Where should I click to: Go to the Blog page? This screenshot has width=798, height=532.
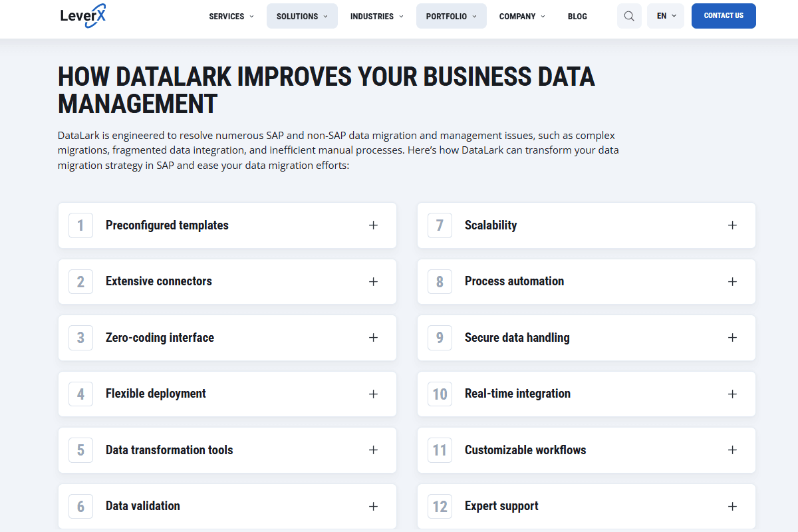tap(577, 16)
